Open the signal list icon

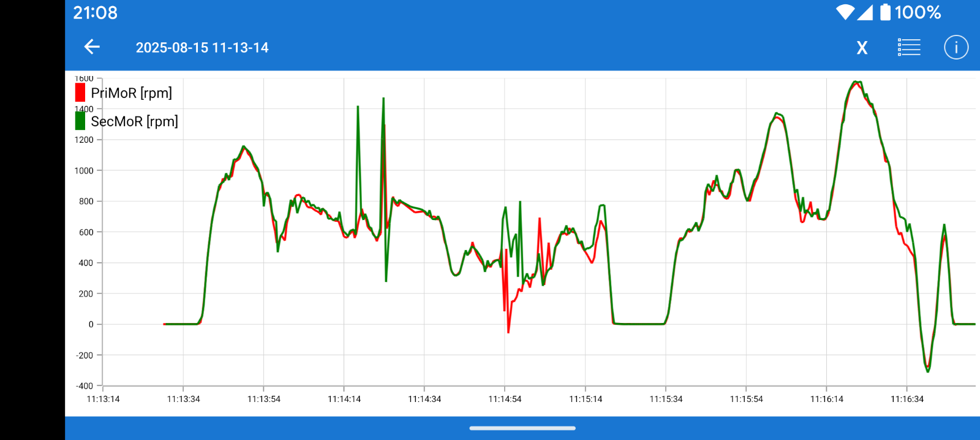click(909, 47)
